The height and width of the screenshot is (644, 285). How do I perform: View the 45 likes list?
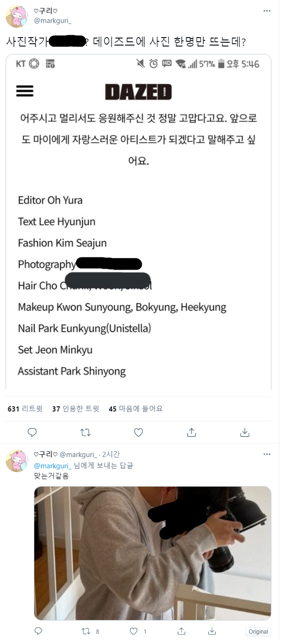(136, 409)
